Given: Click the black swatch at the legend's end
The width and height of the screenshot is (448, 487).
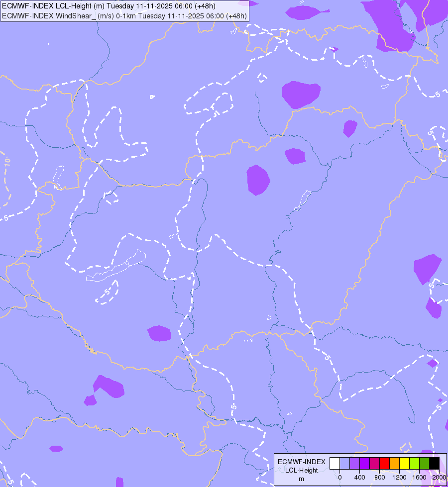Looking at the screenshot, I should pyautogui.click(x=435, y=463).
